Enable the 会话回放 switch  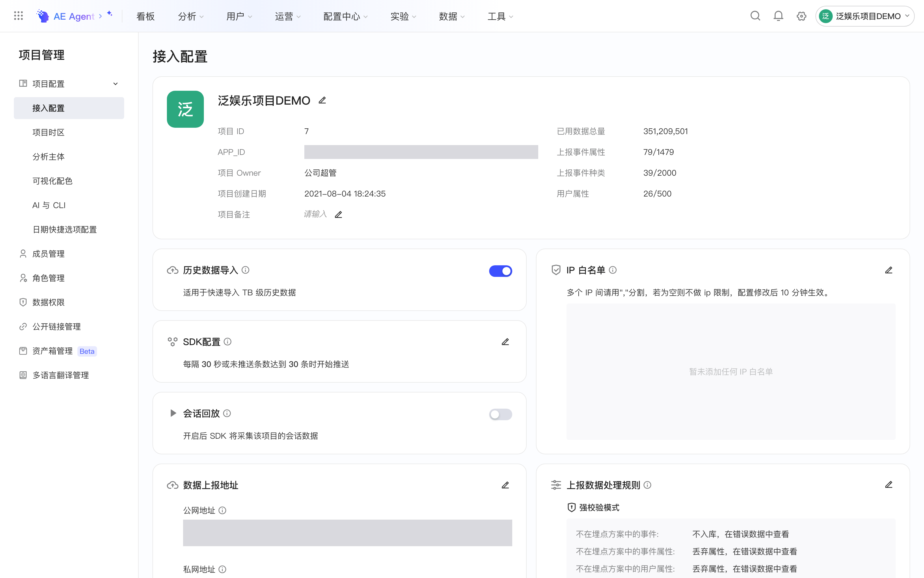501,414
